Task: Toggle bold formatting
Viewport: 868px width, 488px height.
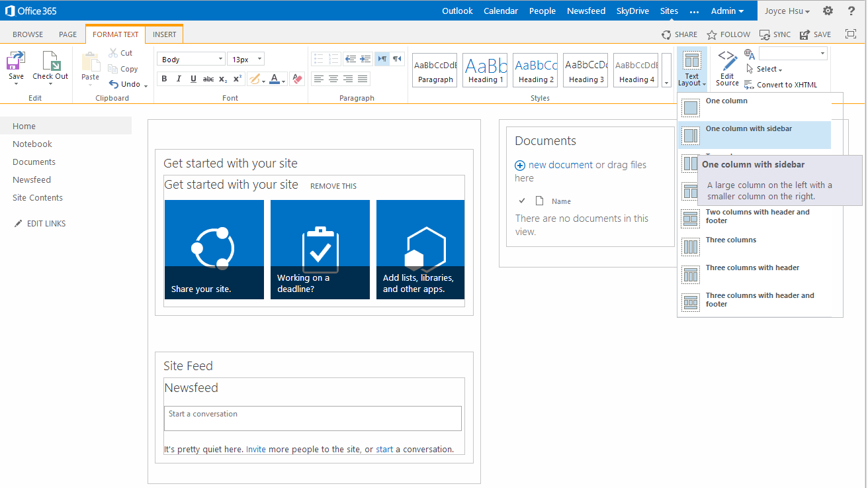Action: pos(164,79)
